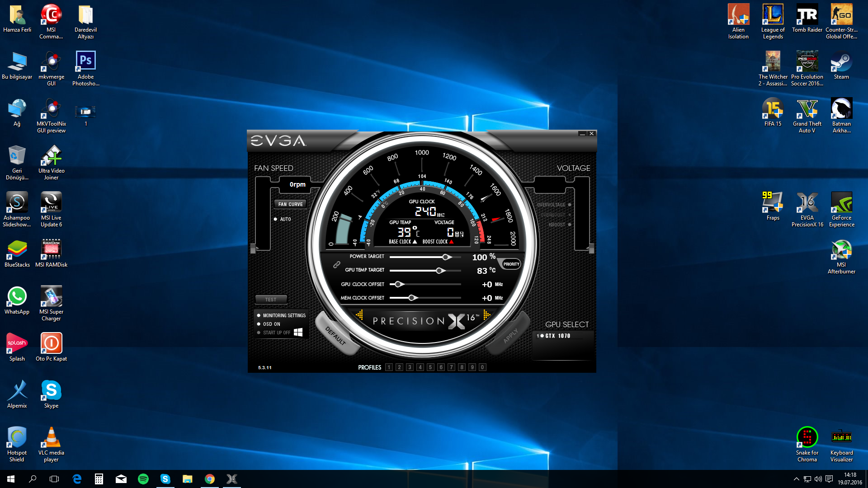Open Tomb Raider desktop shortcut
868x488 pixels.
(x=807, y=18)
